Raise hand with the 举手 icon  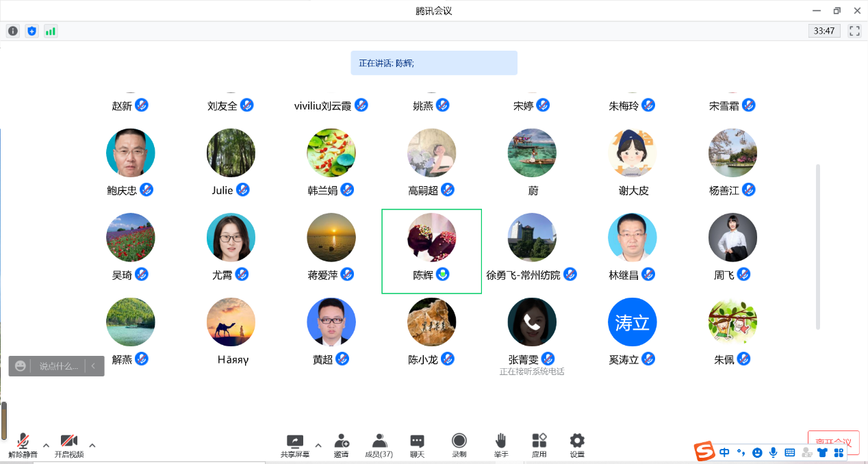(x=501, y=440)
